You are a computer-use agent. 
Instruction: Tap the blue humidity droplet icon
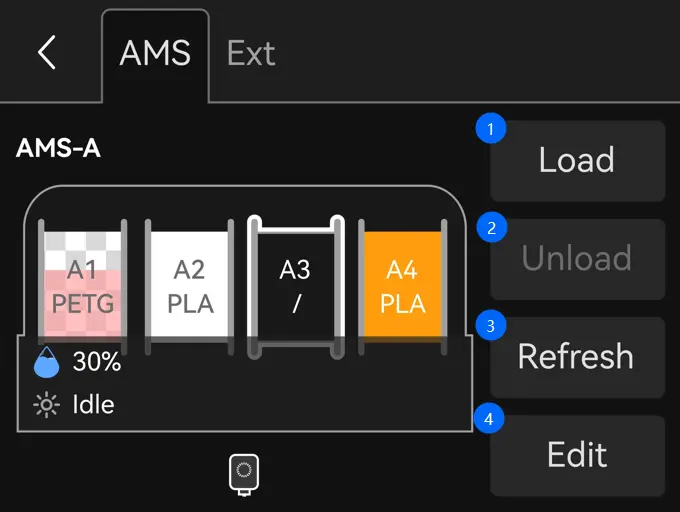pos(46,362)
